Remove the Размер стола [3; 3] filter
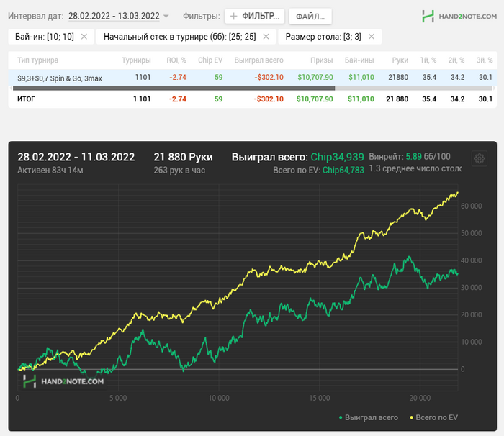Screen dimensions: 504x436 [x=372, y=37]
